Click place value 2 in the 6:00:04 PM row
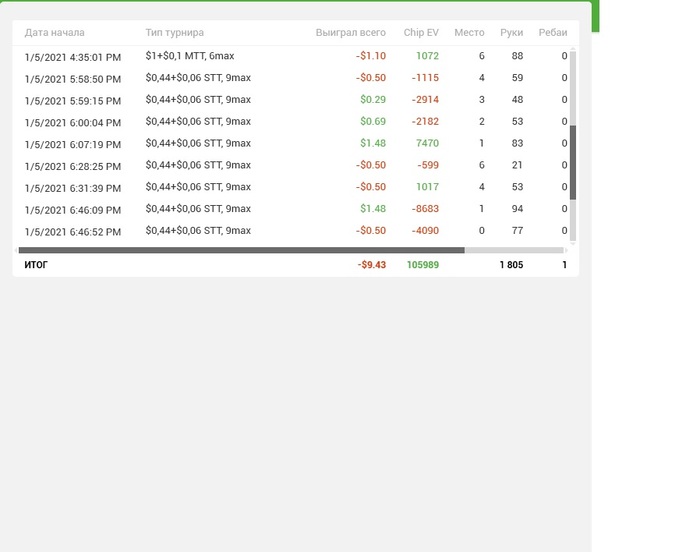The height and width of the screenshot is (552, 700). (x=482, y=121)
